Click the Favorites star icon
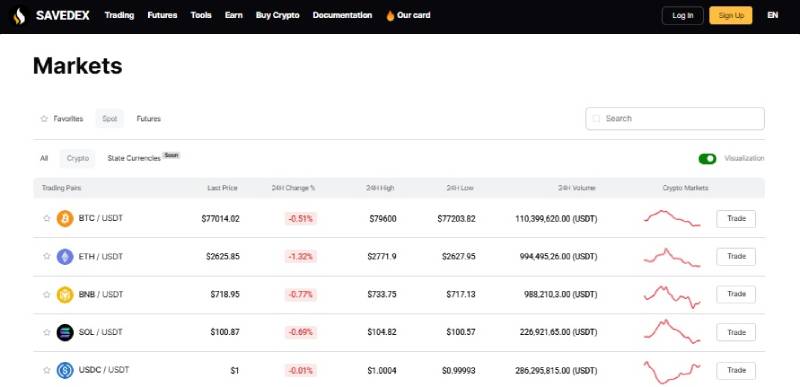This screenshot has height=387, width=800. 44,119
